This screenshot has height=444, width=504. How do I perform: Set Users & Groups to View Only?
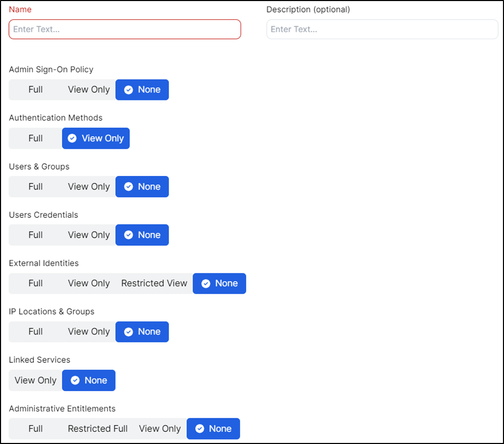89,186
